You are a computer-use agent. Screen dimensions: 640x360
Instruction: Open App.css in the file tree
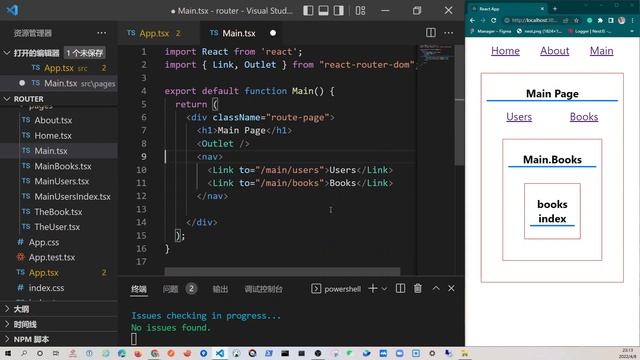pos(44,242)
